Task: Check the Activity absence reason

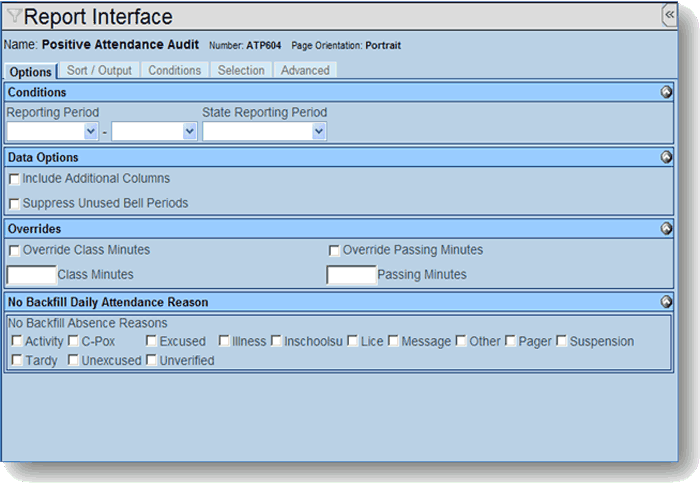Action: [x=17, y=341]
